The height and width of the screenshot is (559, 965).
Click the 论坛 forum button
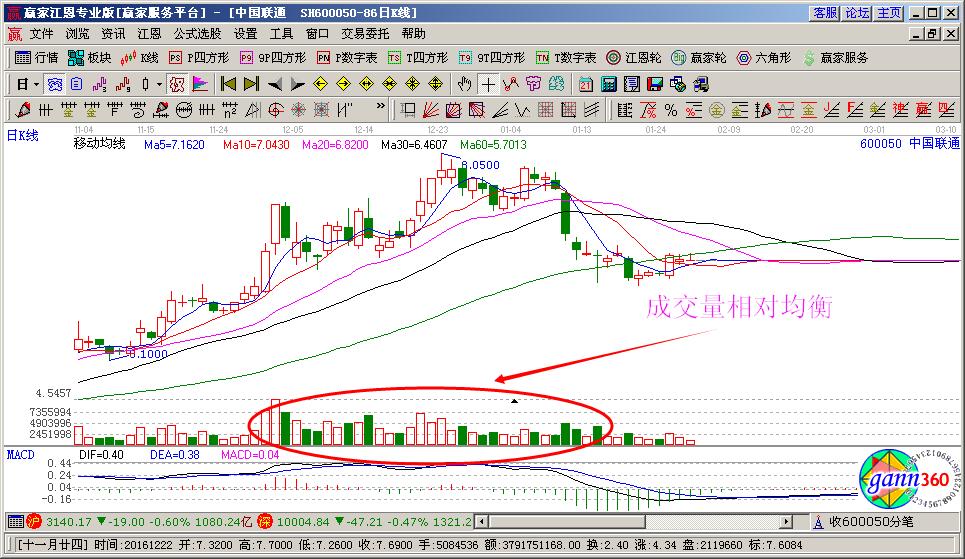(x=857, y=13)
